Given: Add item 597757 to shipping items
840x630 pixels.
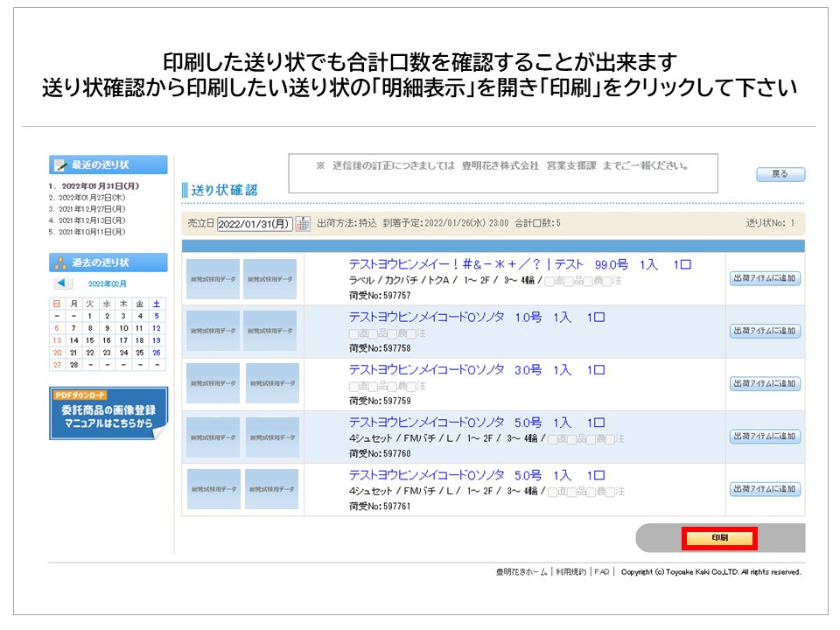Looking at the screenshot, I should coord(765,279).
